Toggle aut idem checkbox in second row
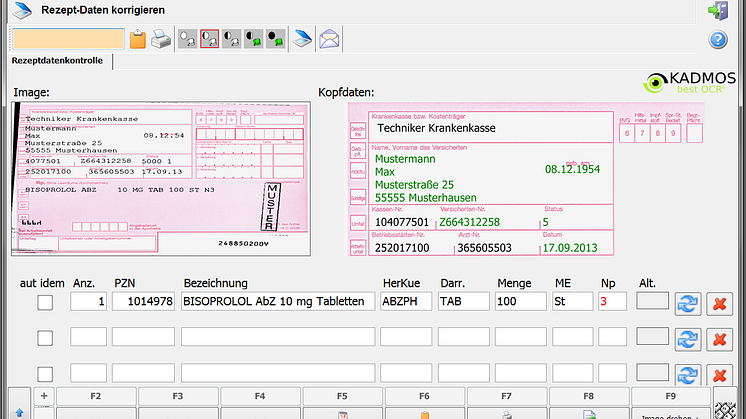746x419 pixels. (x=45, y=338)
